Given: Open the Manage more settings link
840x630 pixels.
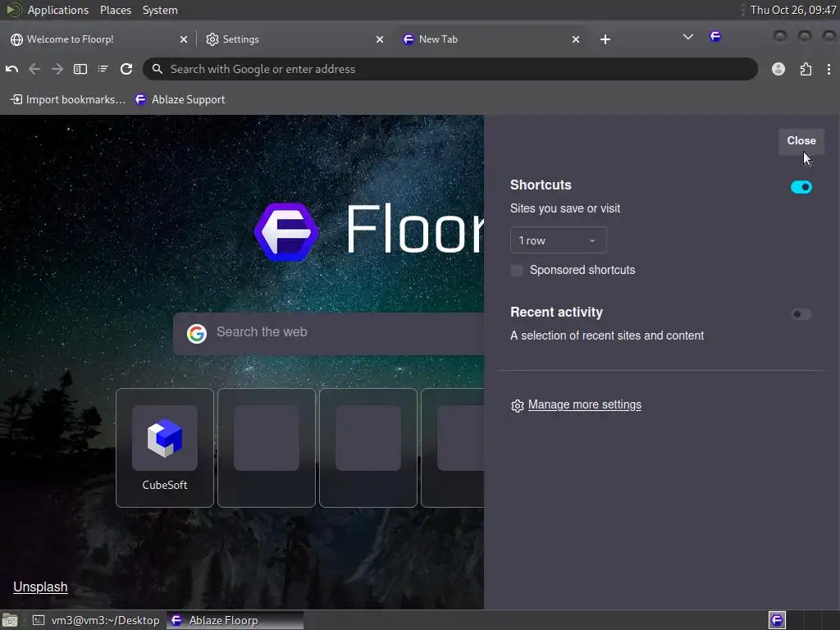Looking at the screenshot, I should pos(584,404).
